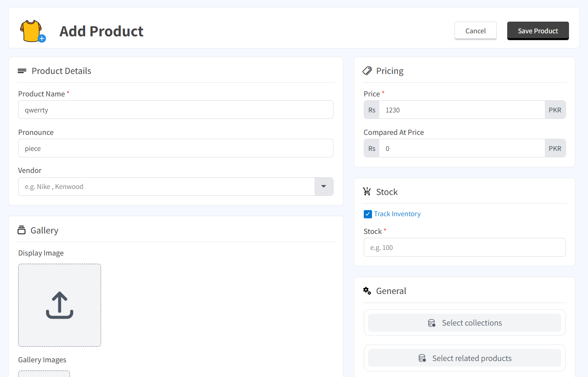
Task: Open the Vendor dropdown arrow
Action: 324,186
